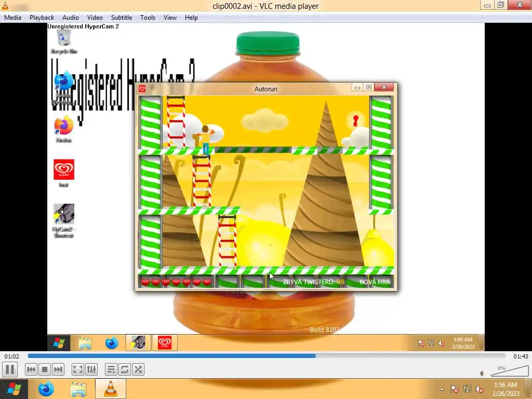Viewport: 532px width, 399px height.
Task: Click Recycle Bin icon in the video
Action: [64, 42]
